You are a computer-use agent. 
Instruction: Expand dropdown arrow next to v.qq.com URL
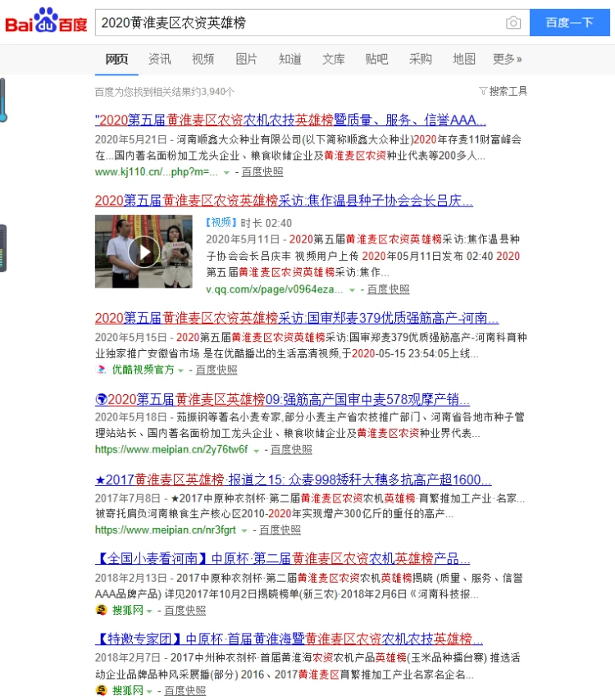coord(352,290)
